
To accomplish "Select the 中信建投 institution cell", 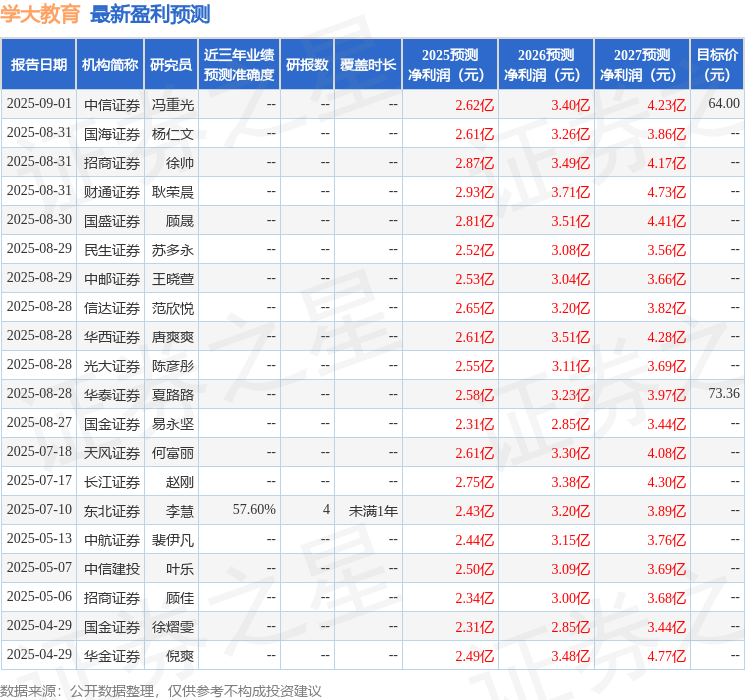I will click(x=112, y=569).
